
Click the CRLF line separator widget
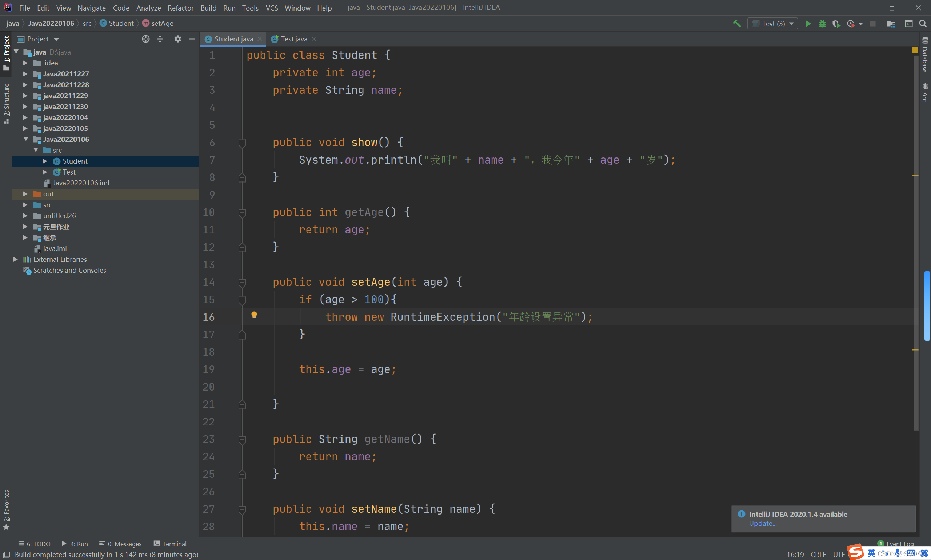coord(818,554)
